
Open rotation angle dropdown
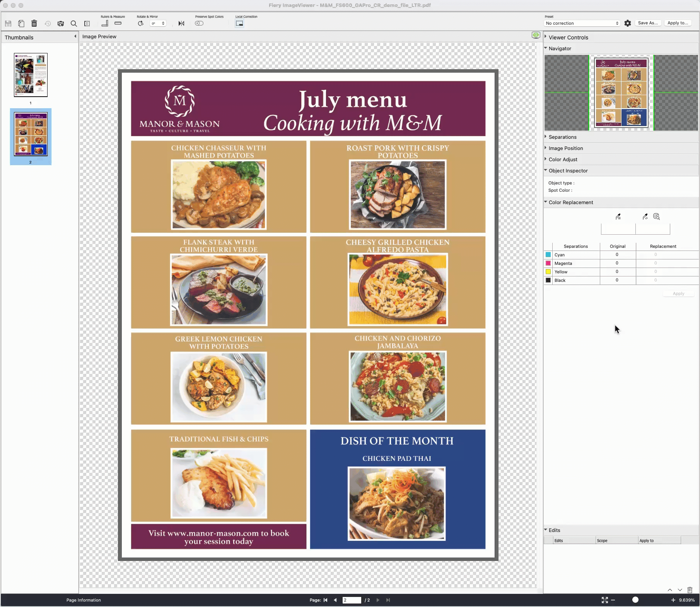158,23
